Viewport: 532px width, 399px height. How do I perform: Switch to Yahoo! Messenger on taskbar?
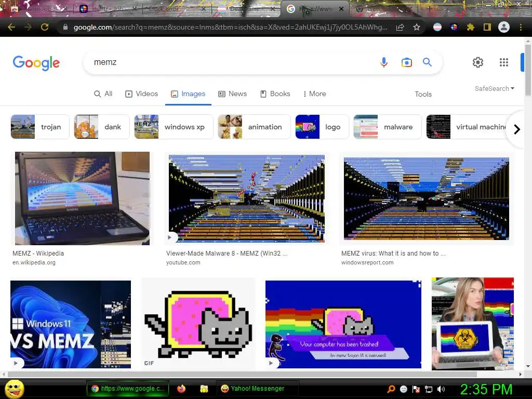(257, 389)
